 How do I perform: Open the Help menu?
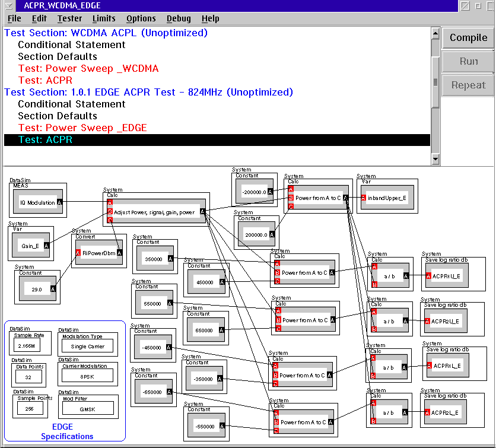211,18
